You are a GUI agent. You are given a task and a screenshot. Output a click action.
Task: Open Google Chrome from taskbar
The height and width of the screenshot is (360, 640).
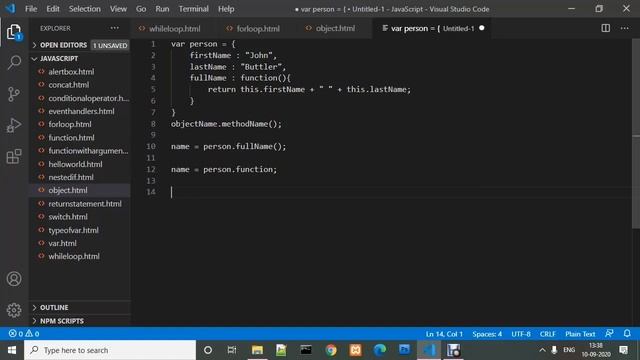tap(331, 350)
